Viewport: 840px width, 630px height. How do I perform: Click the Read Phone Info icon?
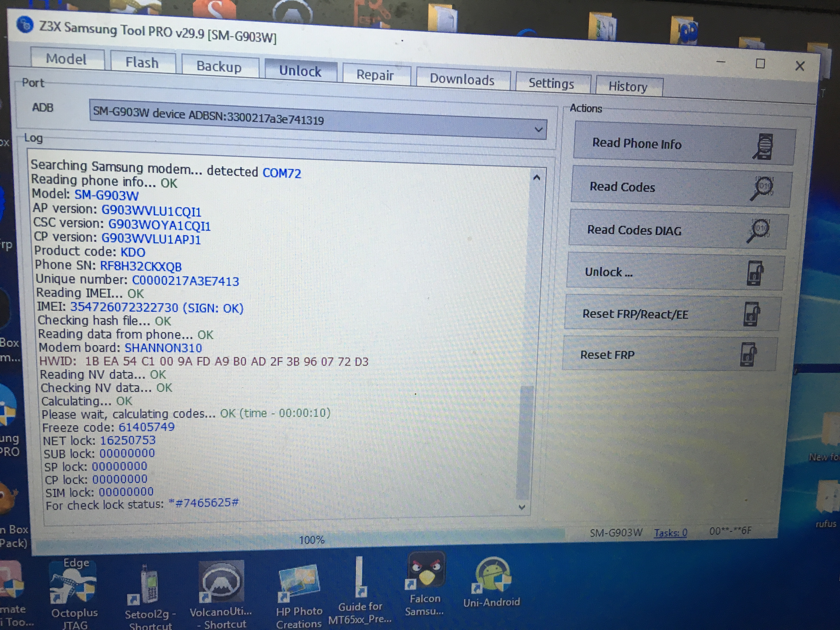(763, 146)
